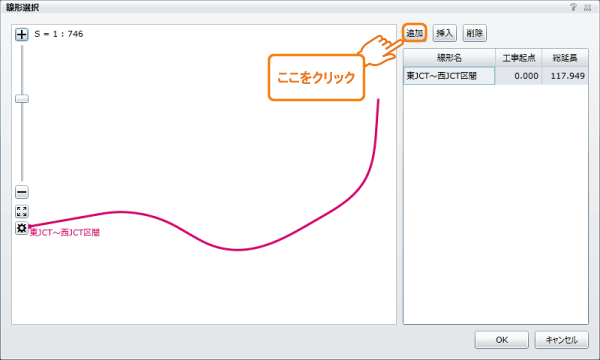Close the 線形選択 dialog window
Viewport: 600px width, 360px height.
click(587, 7)
